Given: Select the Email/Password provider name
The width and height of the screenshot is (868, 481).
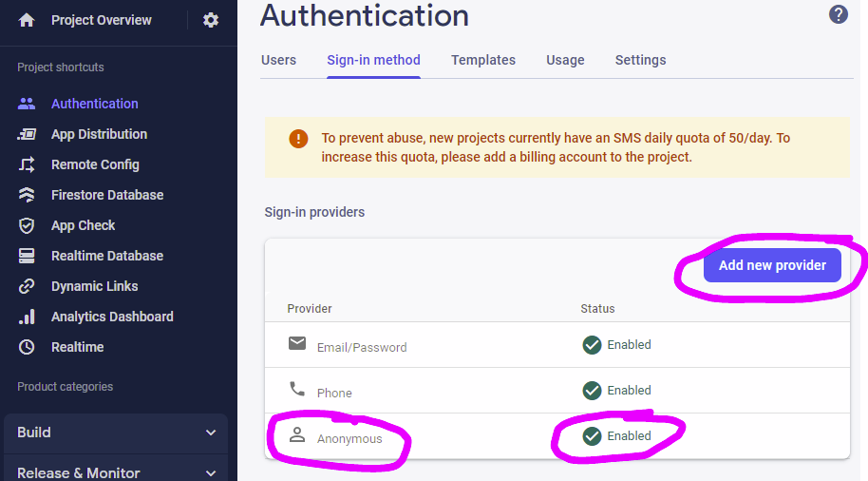Looking at the screenshot, I should pos(362,348).
